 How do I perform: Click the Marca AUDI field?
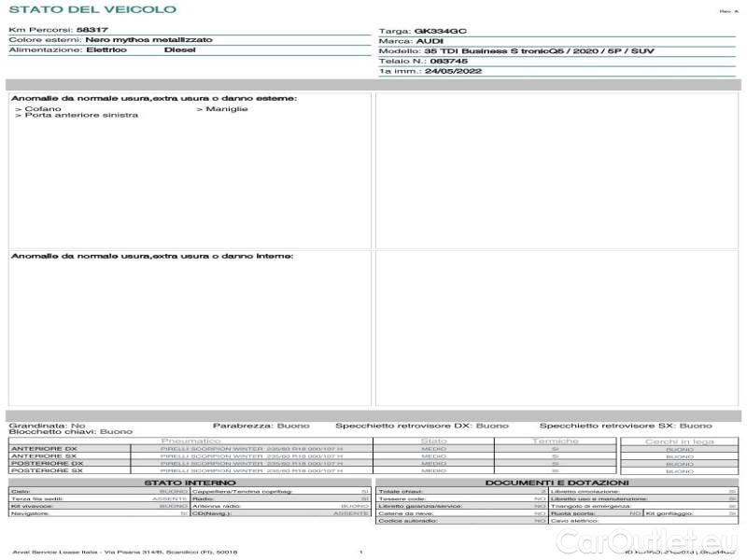click(429, 41)
